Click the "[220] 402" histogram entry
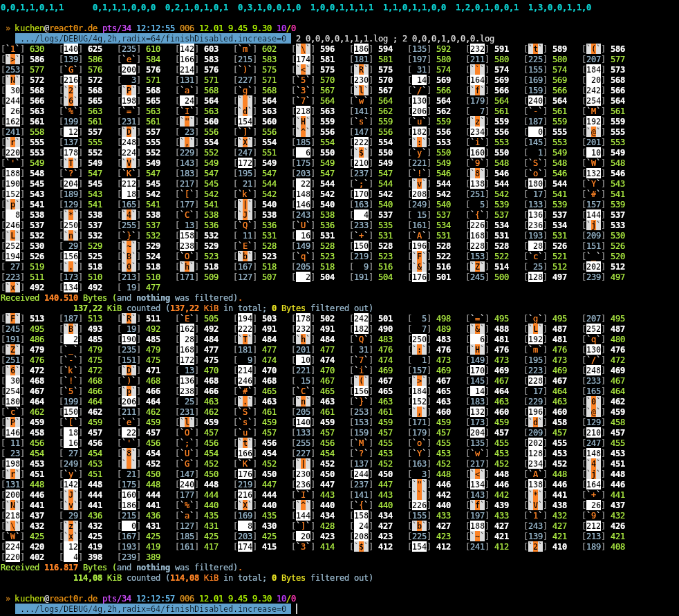The width and height of the screenshot is (679, 616). pos(23,557)
